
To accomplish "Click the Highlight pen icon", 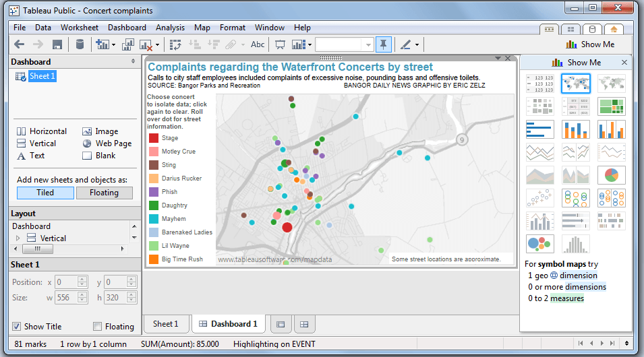I will click(406, 44).
